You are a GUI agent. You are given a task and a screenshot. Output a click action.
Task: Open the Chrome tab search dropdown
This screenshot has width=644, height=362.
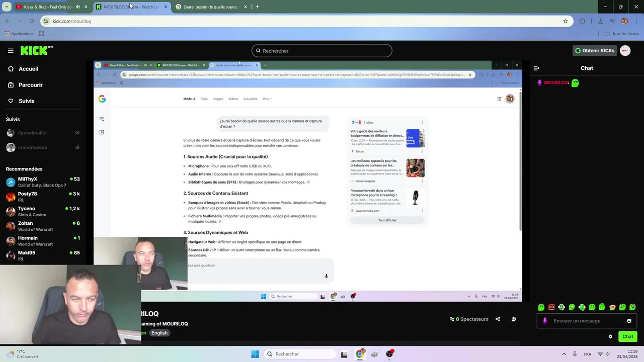coord(7,7)
